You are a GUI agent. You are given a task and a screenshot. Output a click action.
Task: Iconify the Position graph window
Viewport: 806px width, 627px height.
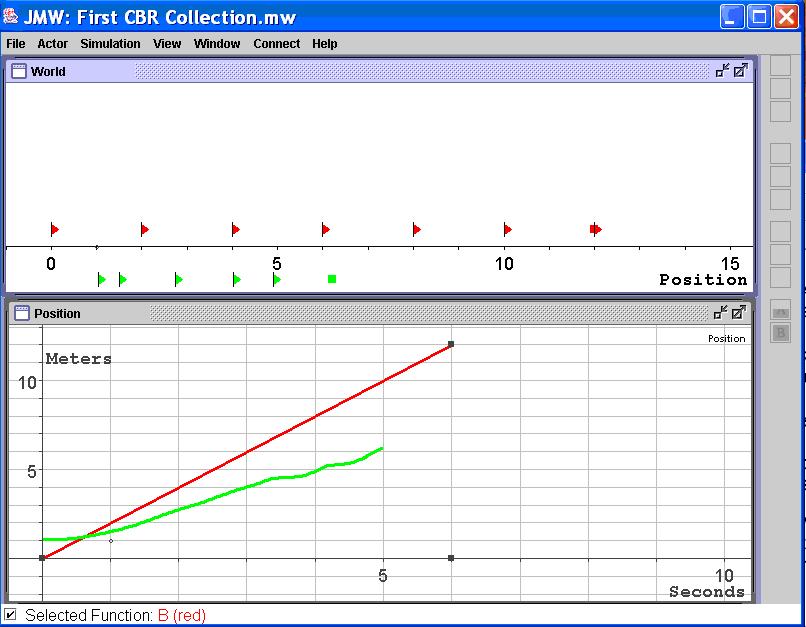click(x=722, y=313)
